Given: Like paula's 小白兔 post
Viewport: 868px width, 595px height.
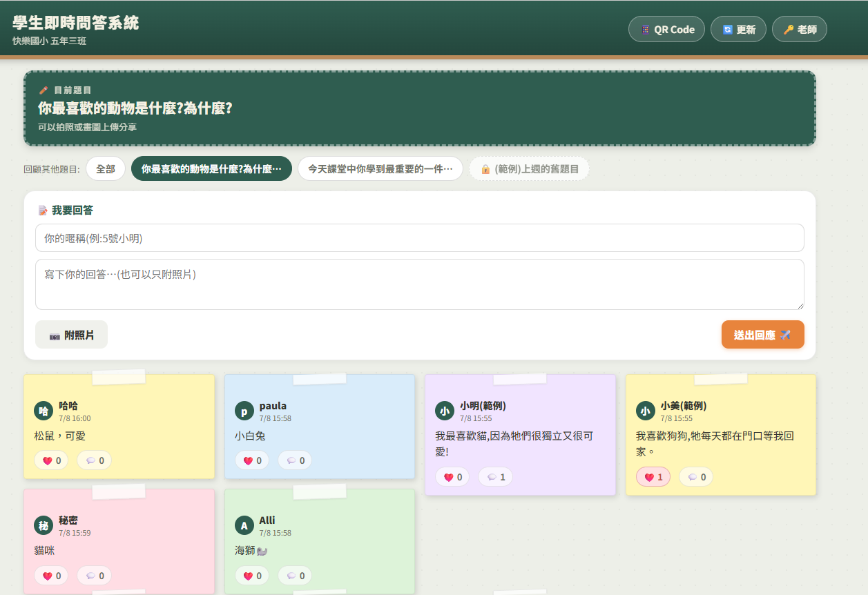Looking at the screenshot, I should tap(252, 460).
